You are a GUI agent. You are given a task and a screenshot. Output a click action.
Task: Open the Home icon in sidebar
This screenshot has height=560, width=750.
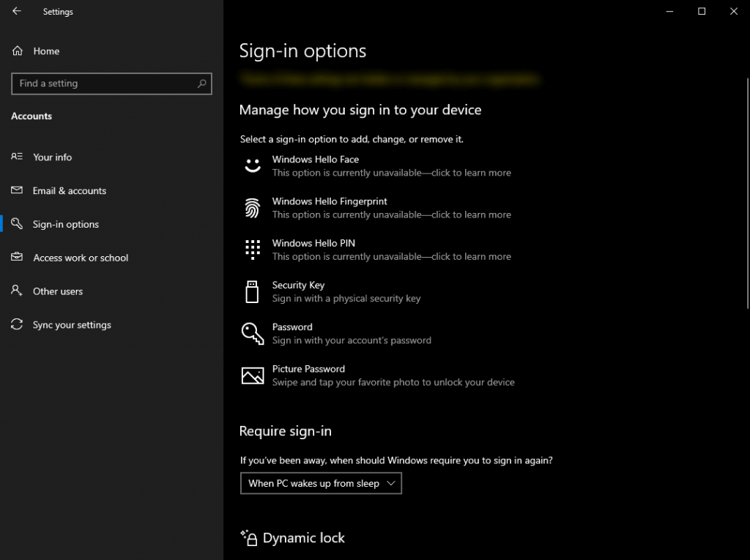point(18,51)
